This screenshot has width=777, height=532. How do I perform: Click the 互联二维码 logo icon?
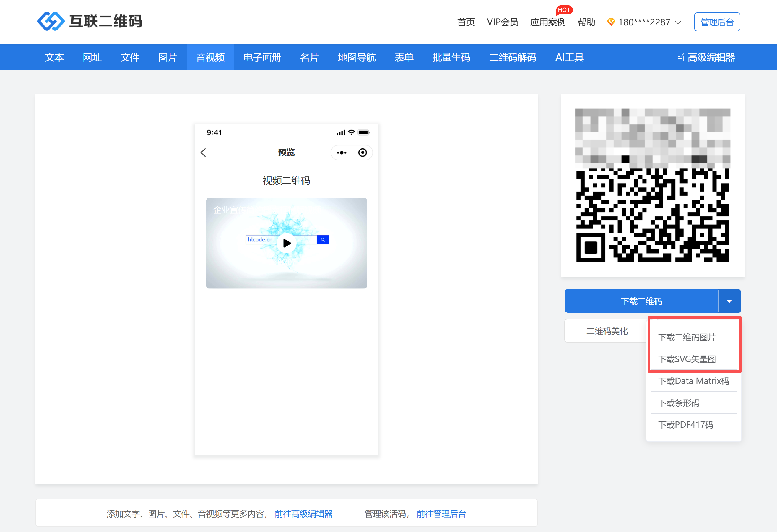pyautogui.click(x=51, y=21)
